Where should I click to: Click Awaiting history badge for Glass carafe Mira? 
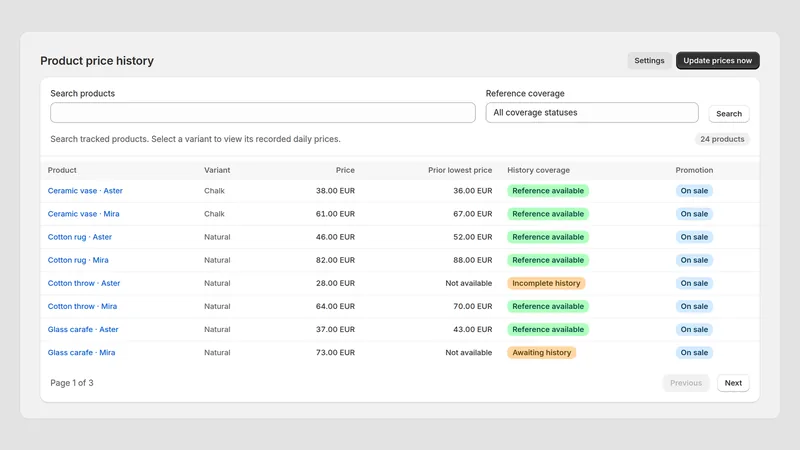coord(541,353)
